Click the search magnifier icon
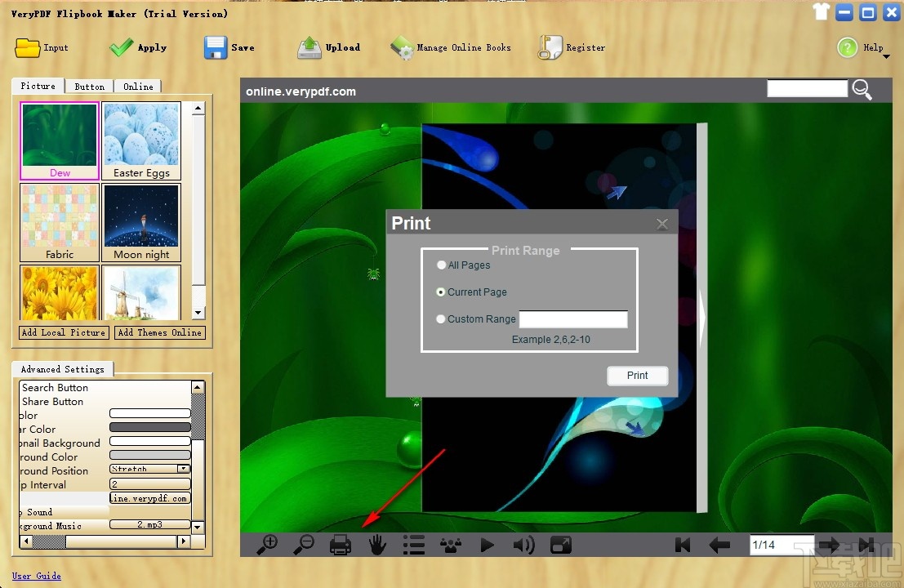Screen dimensions: 904x588 [862, 90]
